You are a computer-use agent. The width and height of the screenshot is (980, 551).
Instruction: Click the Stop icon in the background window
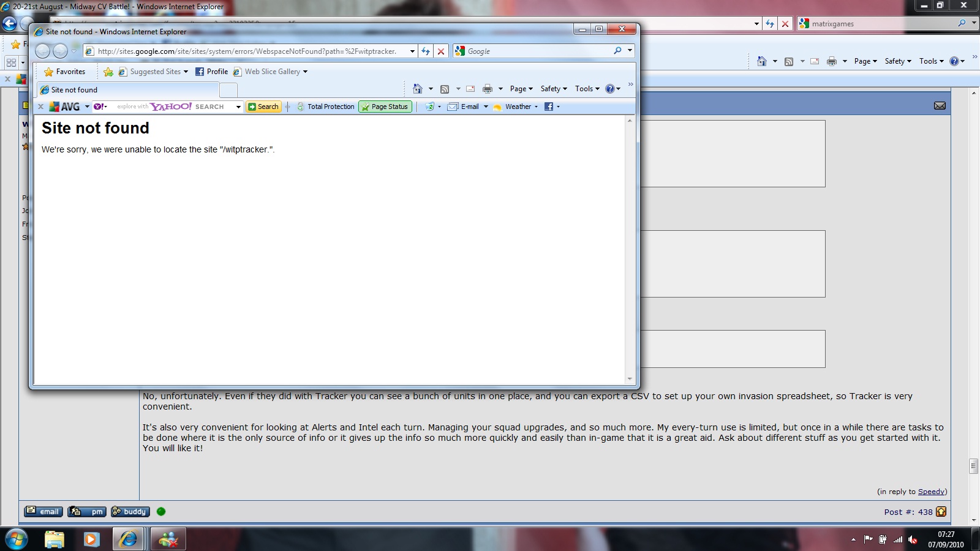click(785, 24)
